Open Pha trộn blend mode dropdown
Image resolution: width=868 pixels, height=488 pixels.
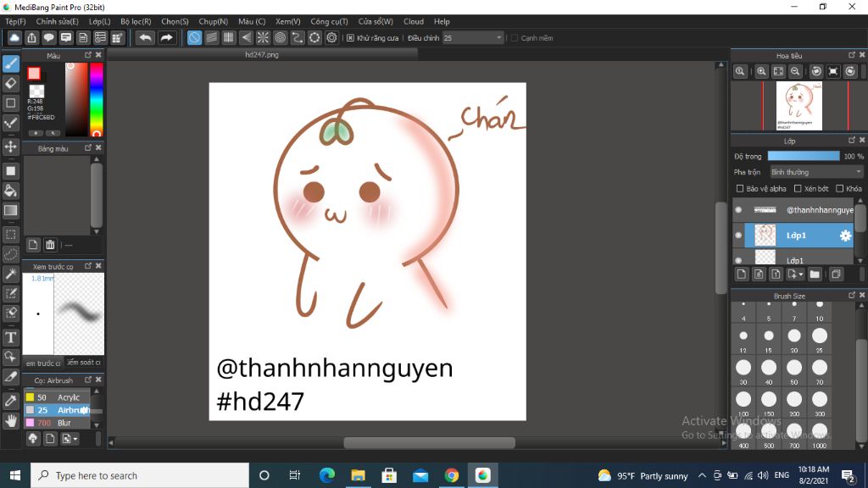coord(816,172)
